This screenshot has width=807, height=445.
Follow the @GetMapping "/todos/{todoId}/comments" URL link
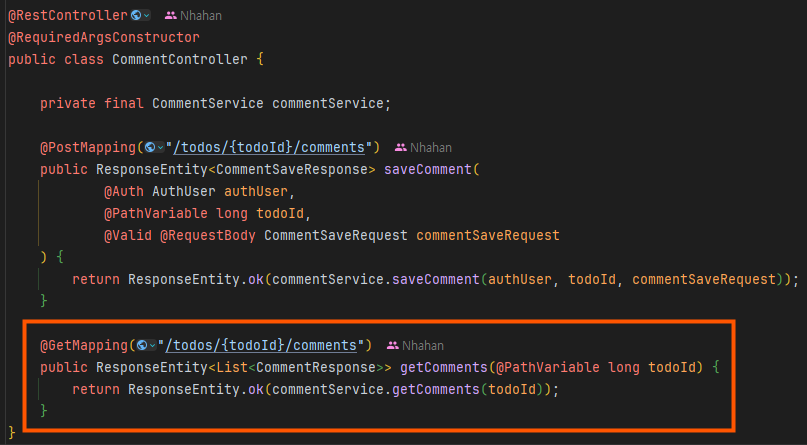tap(261, 345)
